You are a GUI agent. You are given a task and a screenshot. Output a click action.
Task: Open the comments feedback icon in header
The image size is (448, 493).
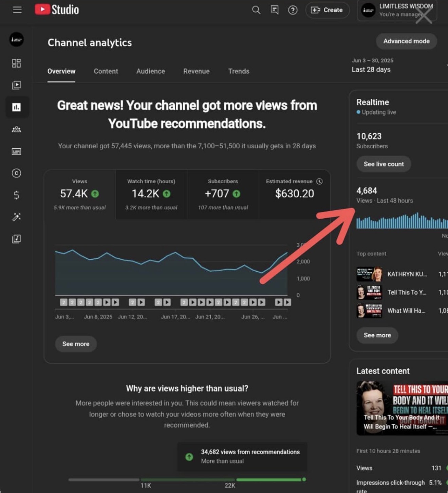point(275,10)
